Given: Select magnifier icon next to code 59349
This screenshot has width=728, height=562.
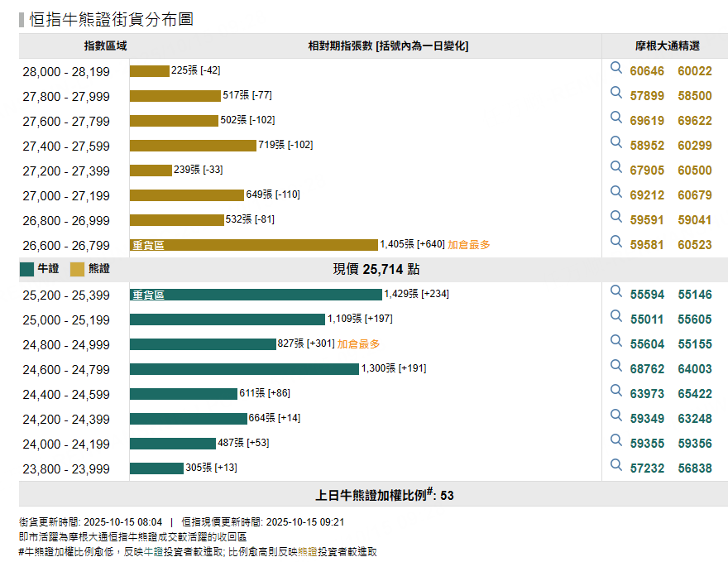Looking at the screenshot, I should pyautogui.click(x=615, y=417).
